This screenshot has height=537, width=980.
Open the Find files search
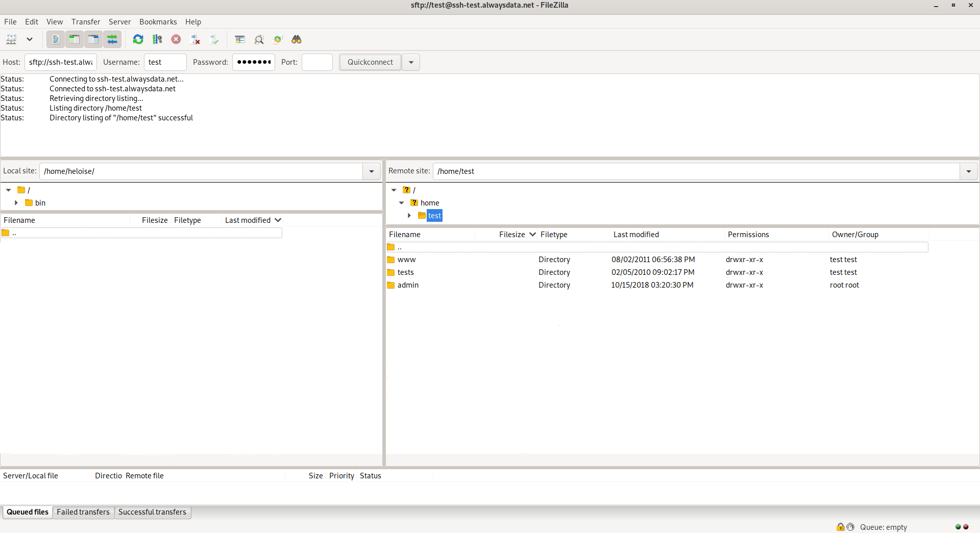[296, 39]
